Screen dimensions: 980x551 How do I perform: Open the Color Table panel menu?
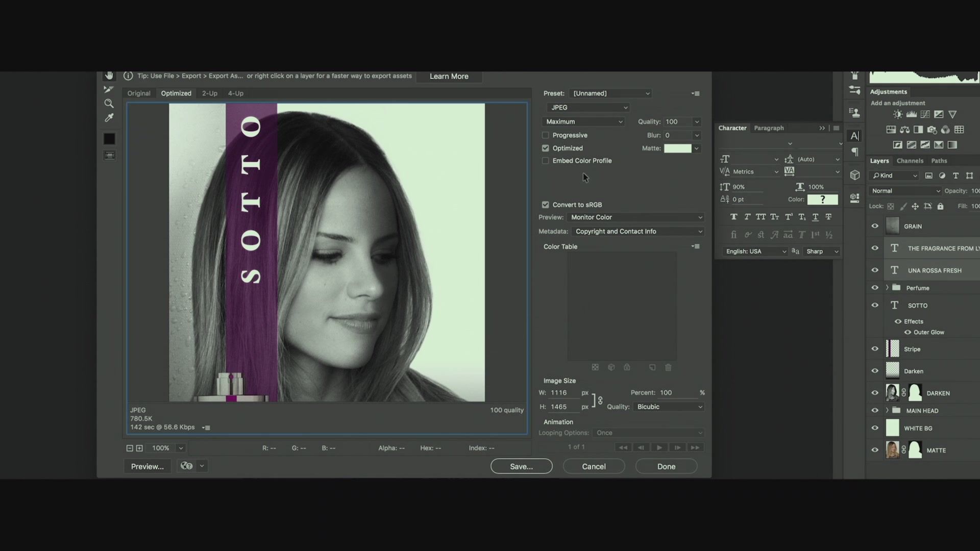695,246
